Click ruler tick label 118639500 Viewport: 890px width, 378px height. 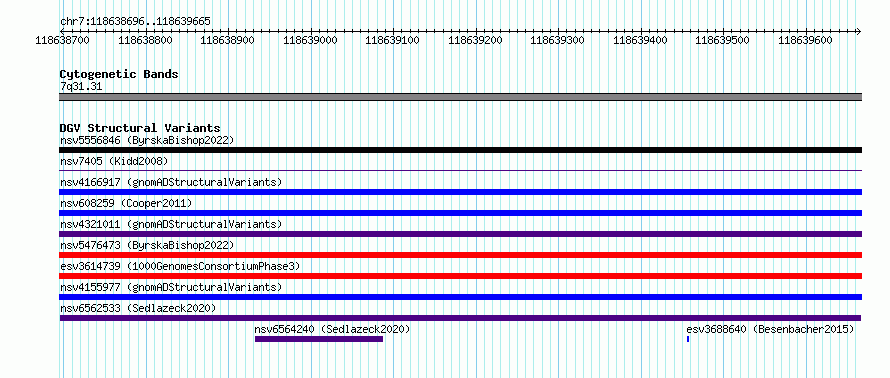(723, 40)
